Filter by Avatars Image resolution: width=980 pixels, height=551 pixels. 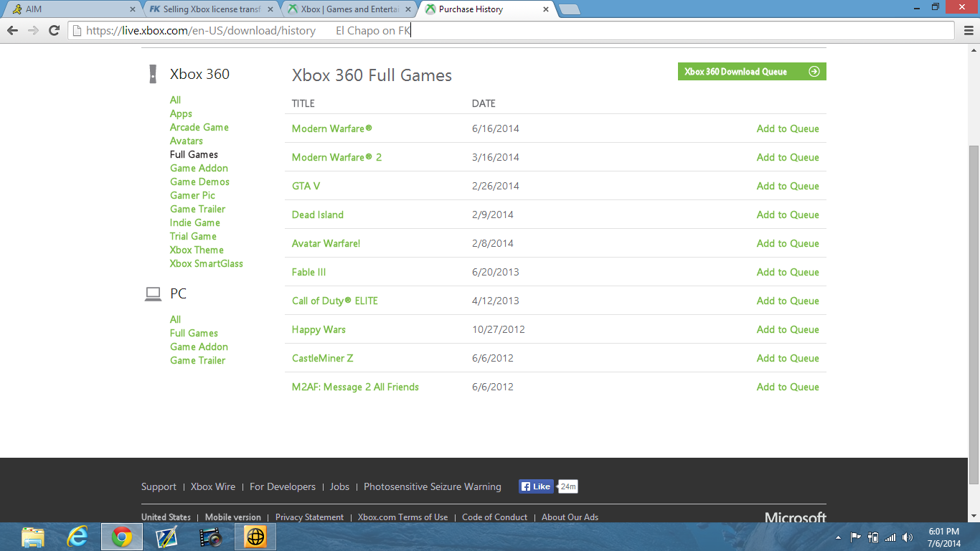tap(187, 141)
